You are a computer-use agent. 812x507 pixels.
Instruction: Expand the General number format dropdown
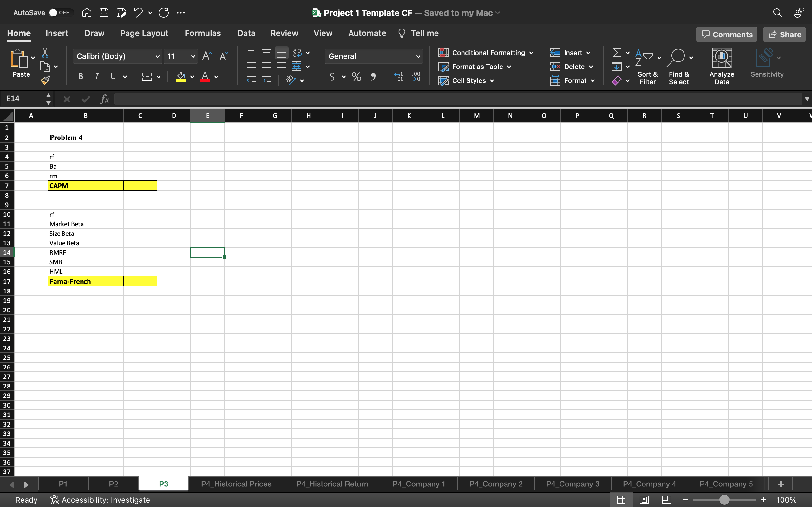pos(418,56)
